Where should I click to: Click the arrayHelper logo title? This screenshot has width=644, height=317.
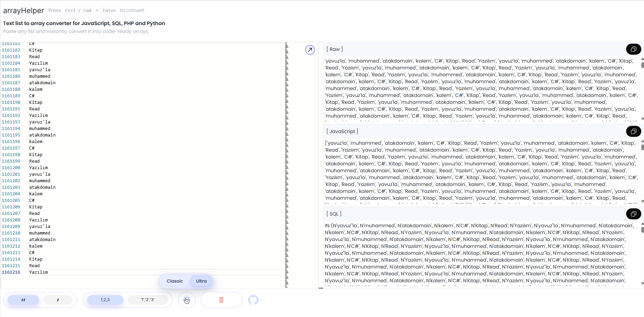tap(23, 11)
